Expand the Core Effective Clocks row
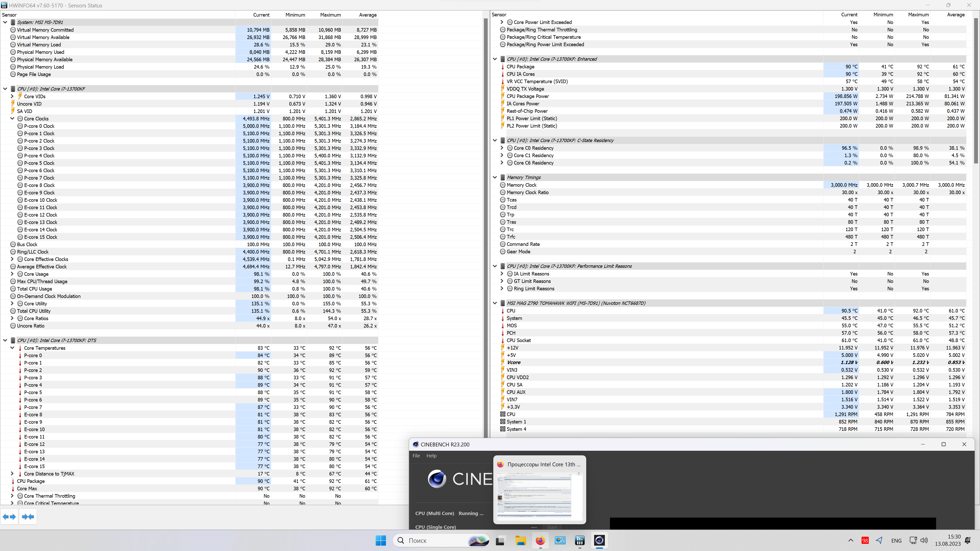Screen dimensions: 980x551 (x=12, y=259)
